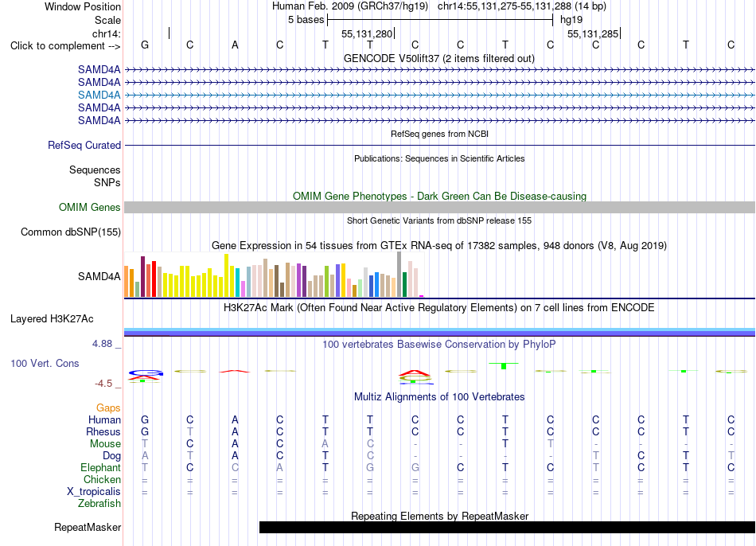Viewport: 756px width, 546px height.
Task: Click the Human G in alignment row
Action: 145,419
